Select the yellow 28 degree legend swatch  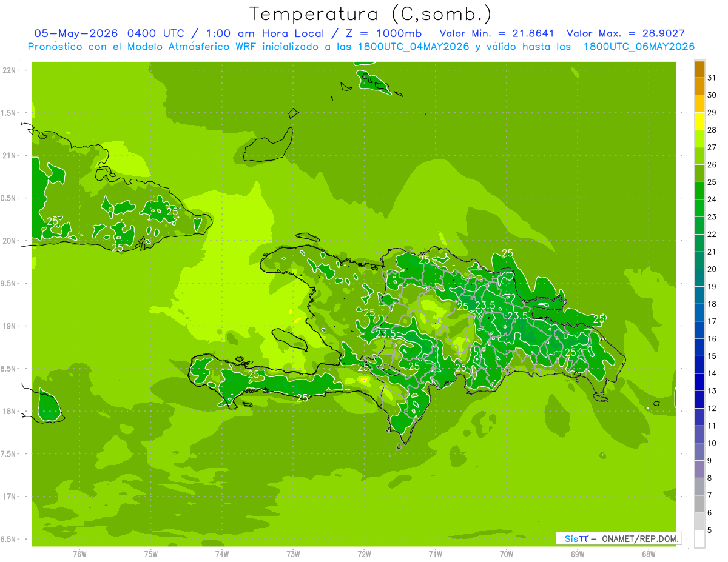[699, 121]
